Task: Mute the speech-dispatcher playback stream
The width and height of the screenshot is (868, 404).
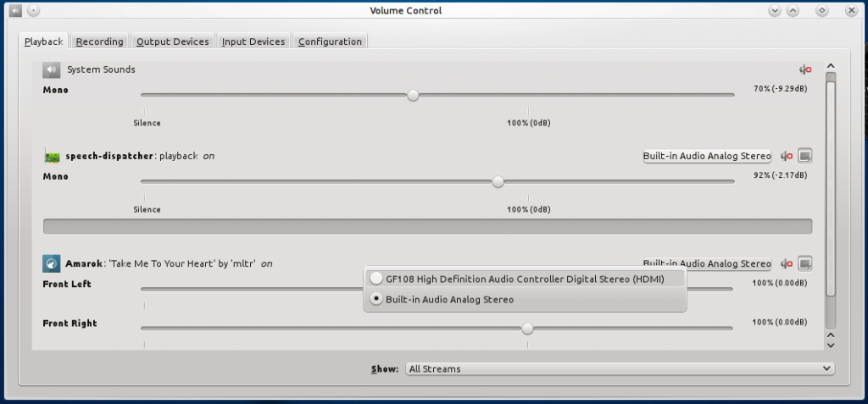Action: click(787, 157)
